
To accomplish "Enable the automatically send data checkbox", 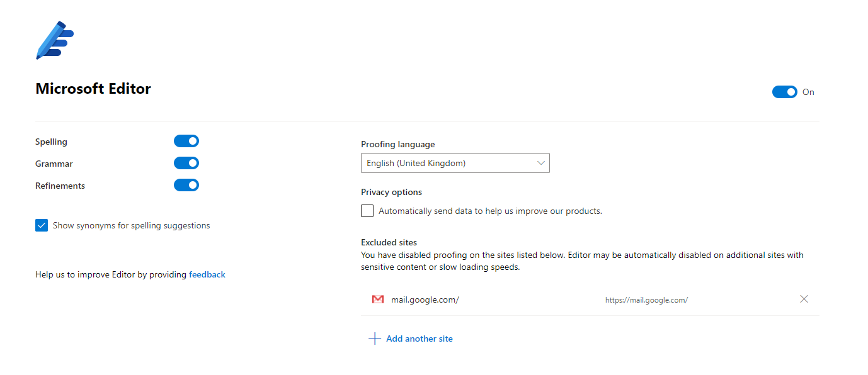I will click(x=367, y=211).
